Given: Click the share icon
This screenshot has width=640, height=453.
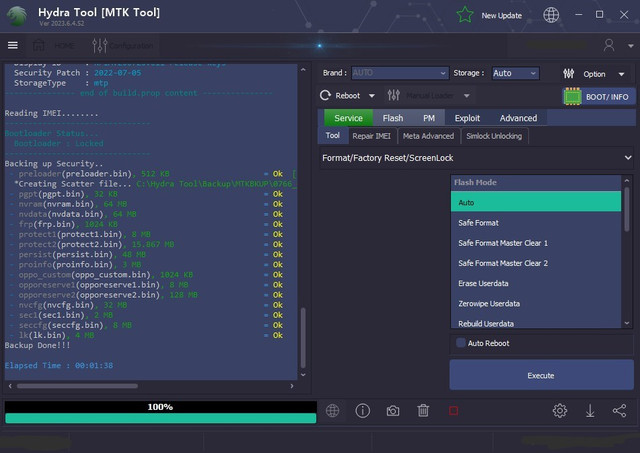Looking at the screenshot, I should (619, 411).
